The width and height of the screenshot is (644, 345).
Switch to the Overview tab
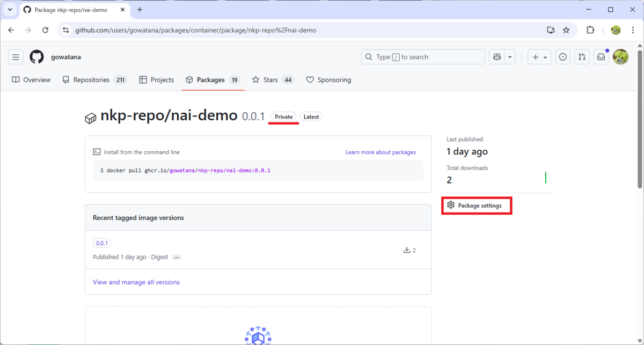click(31, 80)
